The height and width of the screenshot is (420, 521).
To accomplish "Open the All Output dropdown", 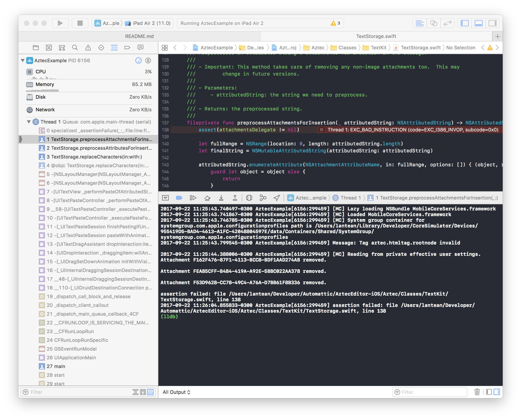I will [x=177, y=392].
